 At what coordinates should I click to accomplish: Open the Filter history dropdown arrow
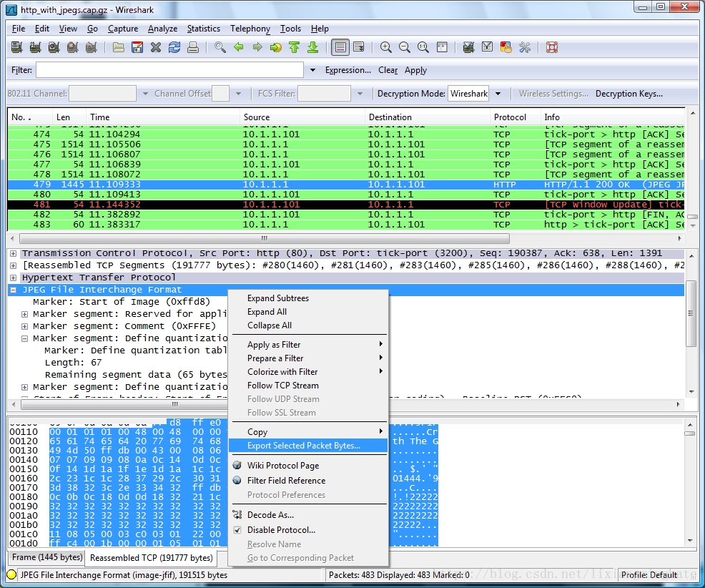[x=313, y=70]
